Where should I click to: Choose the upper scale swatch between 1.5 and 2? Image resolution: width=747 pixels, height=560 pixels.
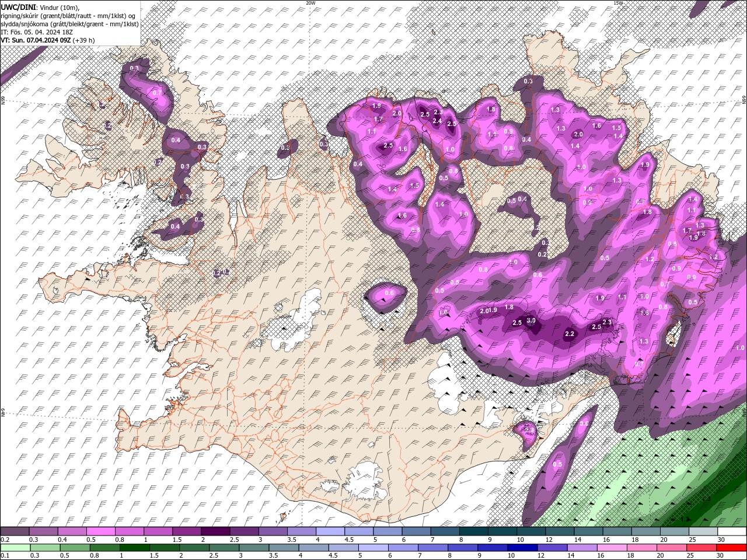point(187,531)
